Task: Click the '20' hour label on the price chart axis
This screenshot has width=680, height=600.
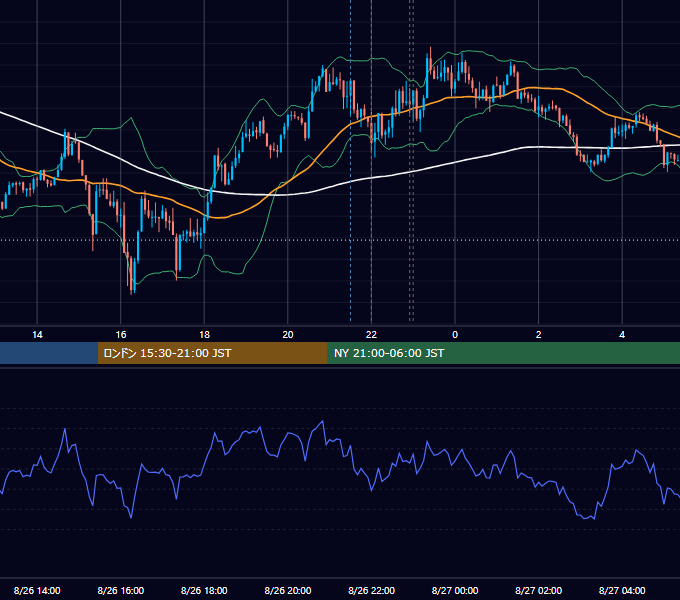Action: pos(288,335)
